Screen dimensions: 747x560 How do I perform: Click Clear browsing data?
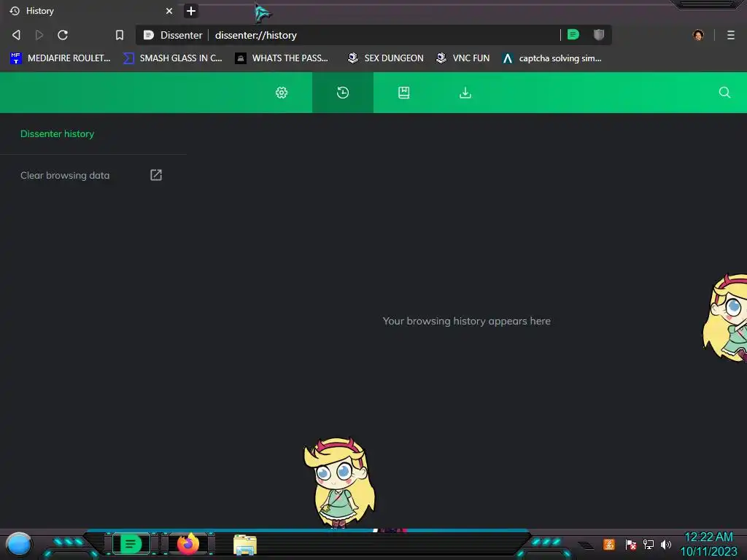[65, 175]
